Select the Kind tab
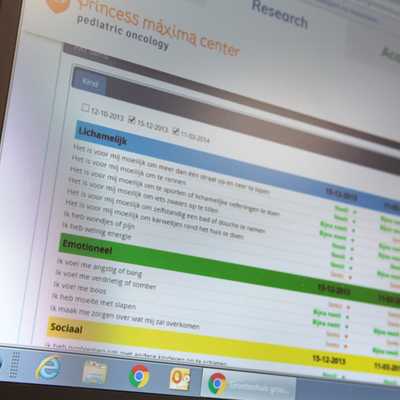 coord(90,82)
